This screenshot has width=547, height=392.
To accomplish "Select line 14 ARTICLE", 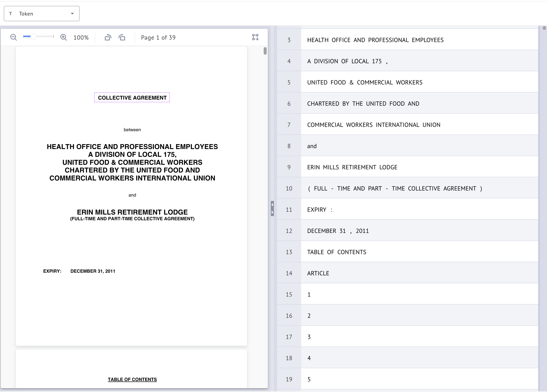I will pos(407,273).
